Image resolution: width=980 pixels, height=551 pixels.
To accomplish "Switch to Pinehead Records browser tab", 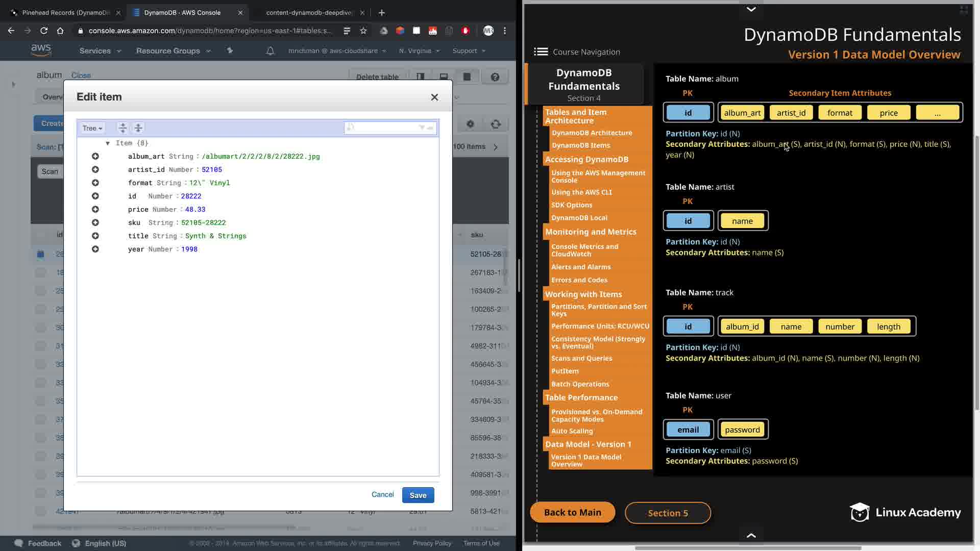I will pyautogui.click(x=65, y=12).
